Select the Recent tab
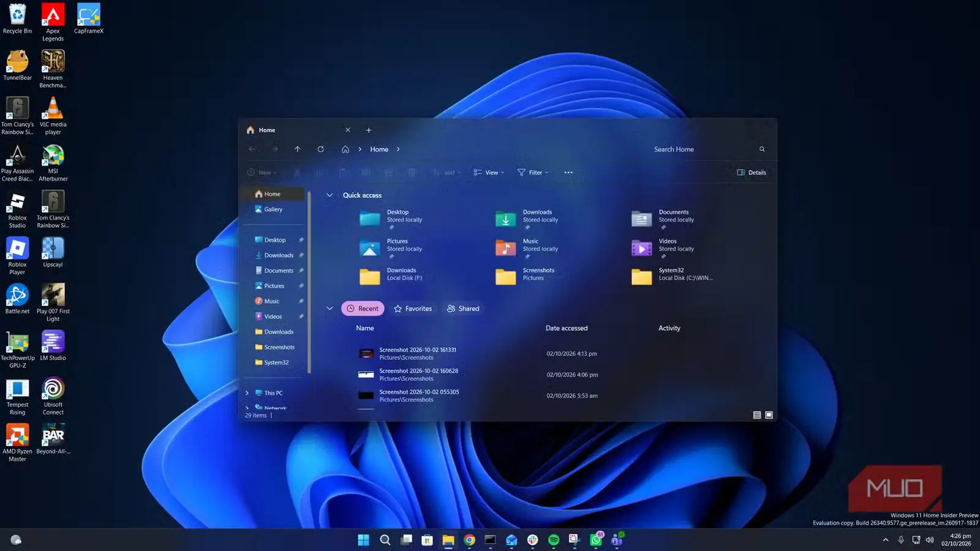 tap(363, 309)
